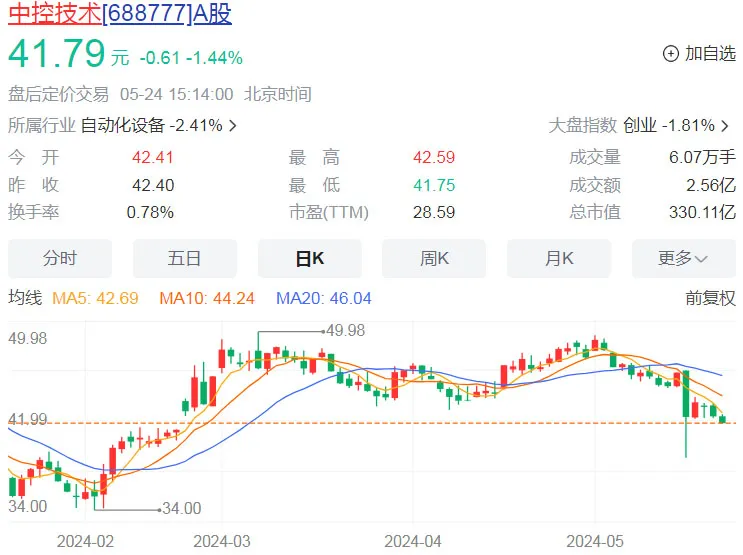Click the 2024-04 date axis label
Image resolution: width=743 pixels, height=555 pixels.
tap(413, 541)
